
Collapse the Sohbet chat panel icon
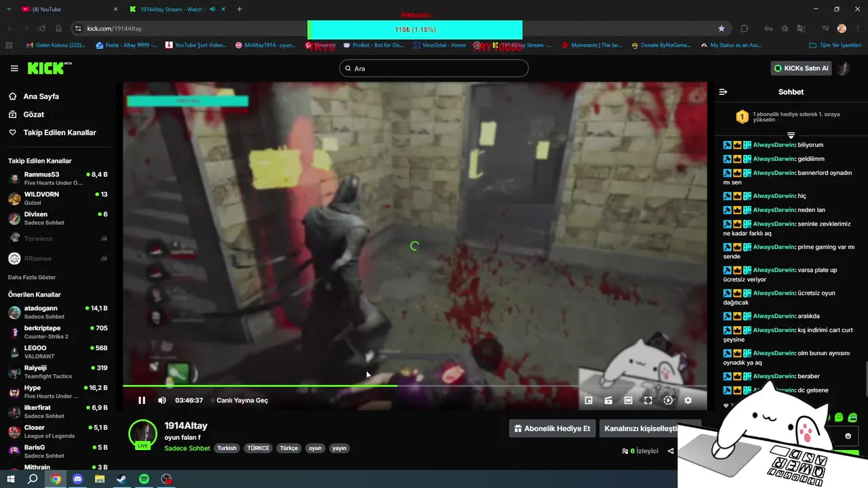click(x=723, y=91)
